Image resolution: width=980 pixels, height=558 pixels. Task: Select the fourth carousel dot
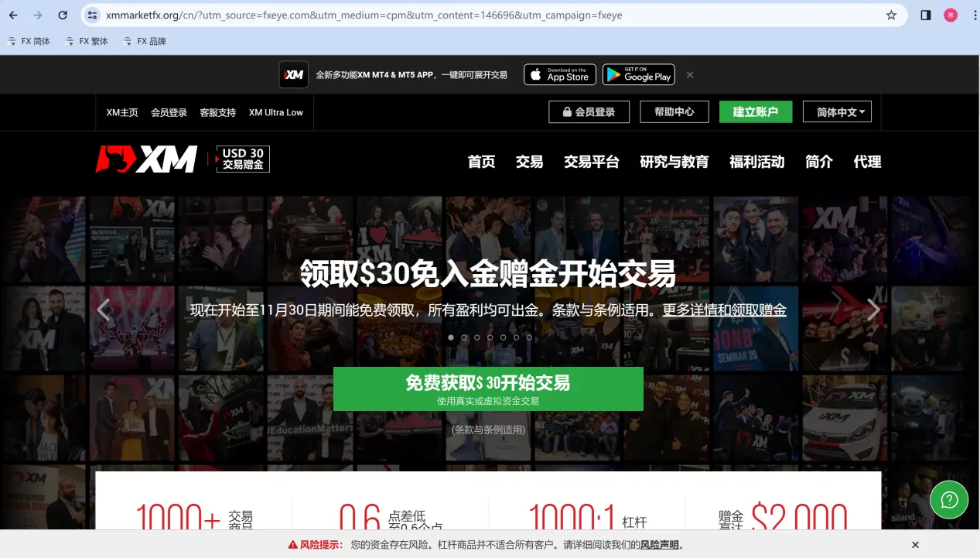click(490, 337)
